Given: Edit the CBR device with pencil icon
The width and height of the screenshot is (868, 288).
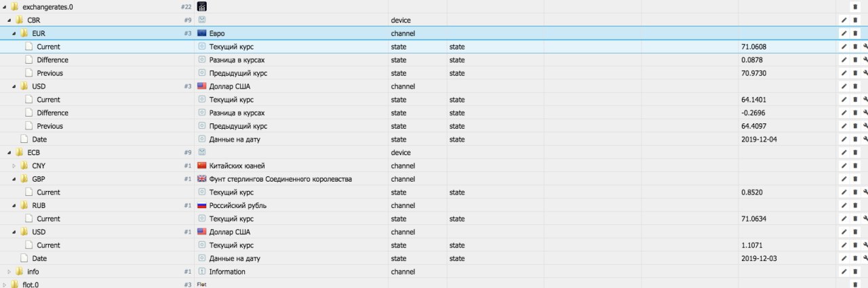Looking at the screenshot, I should [844, 20].
